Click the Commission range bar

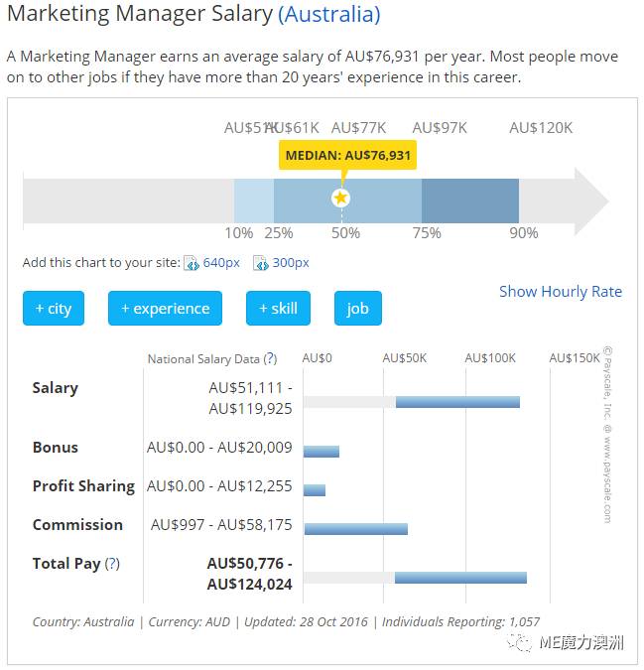pyautogui.click(x=355, y=529)
